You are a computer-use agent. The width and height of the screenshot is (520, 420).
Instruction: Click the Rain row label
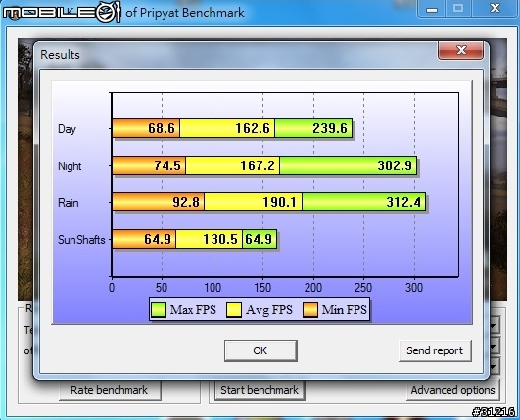69,203
